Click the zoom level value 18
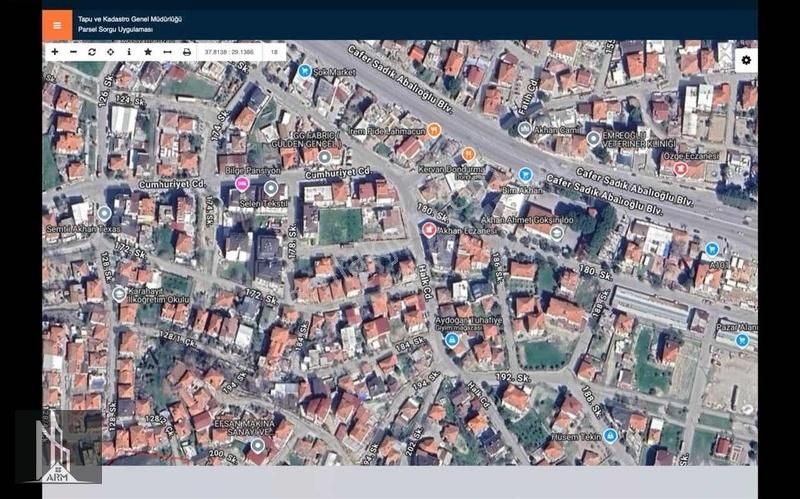Screen dimensions: 800x499 tap(274, 52)
